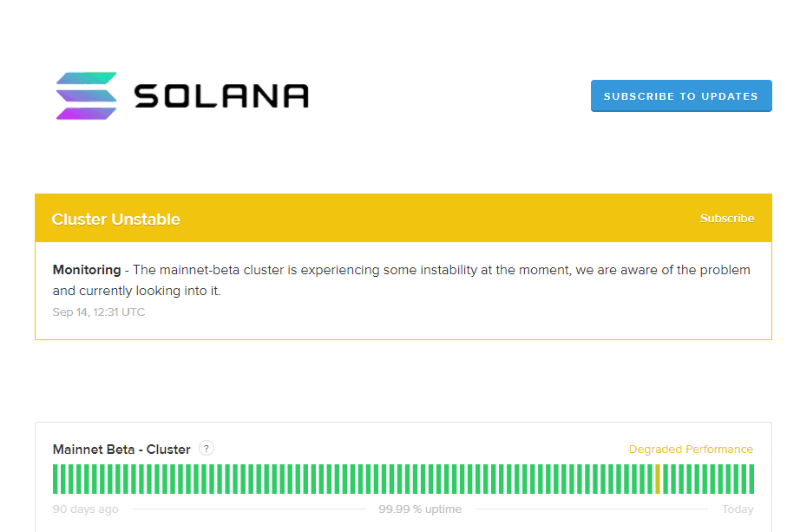Click the Solana logo

(x=182, y=95)
